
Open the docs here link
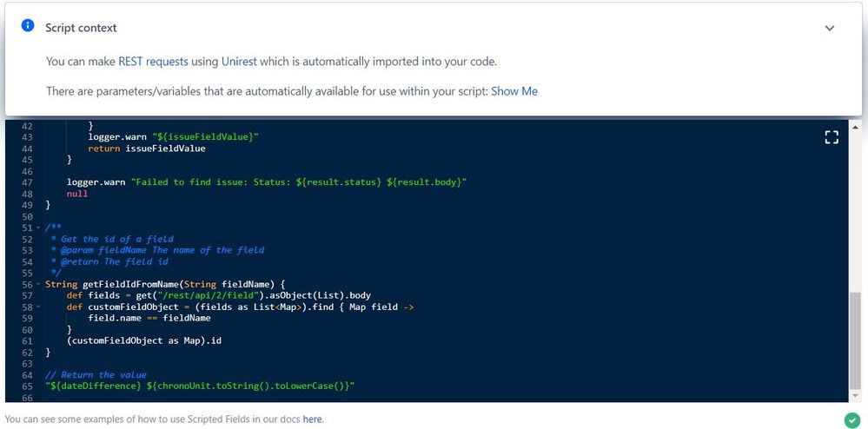[x=313, y=419]
